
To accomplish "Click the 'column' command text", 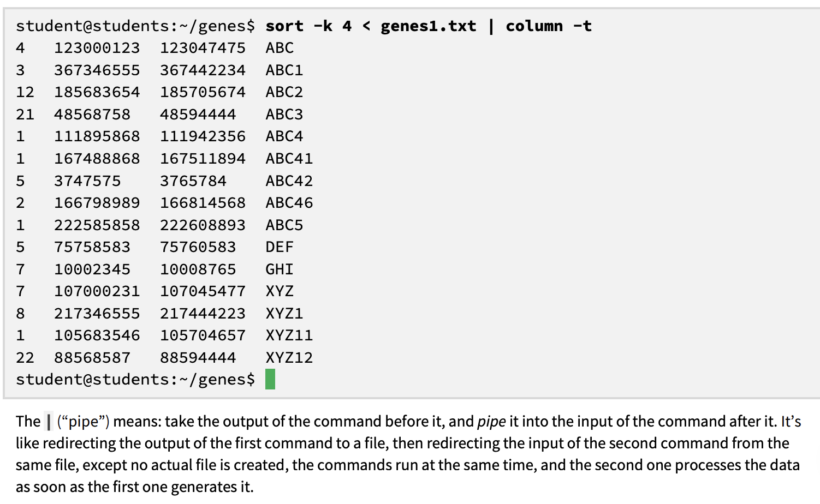I will tap(534, 26).
